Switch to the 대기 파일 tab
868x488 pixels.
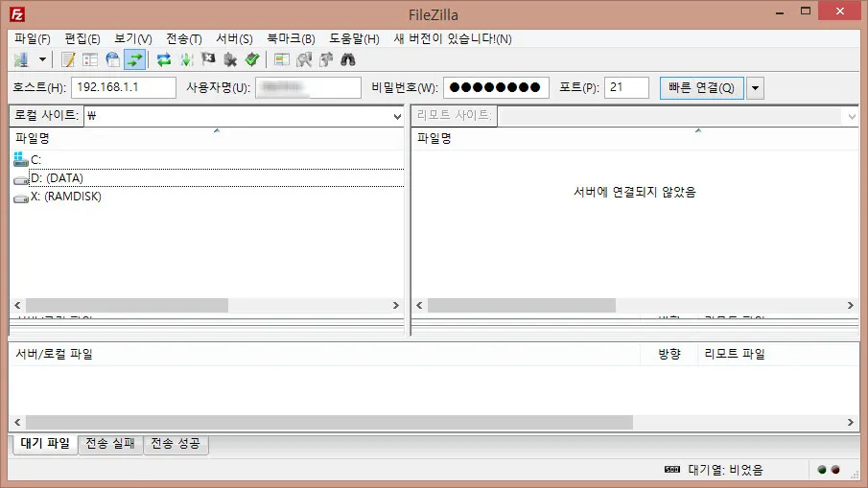[45, 444]
